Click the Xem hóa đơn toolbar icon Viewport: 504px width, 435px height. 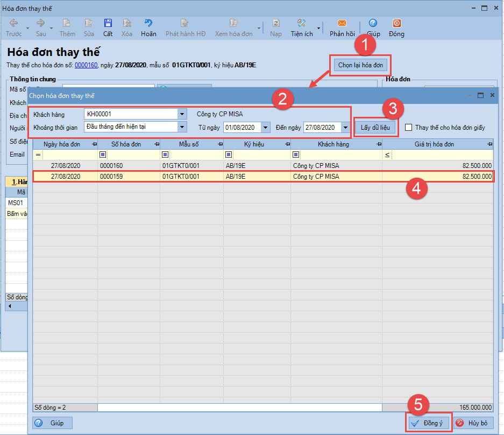(233, 23)
